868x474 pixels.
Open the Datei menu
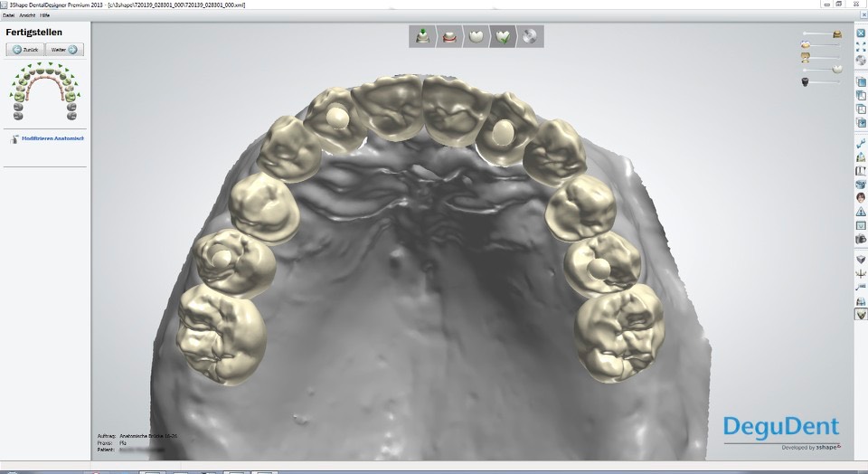click(x=9, y=15)
